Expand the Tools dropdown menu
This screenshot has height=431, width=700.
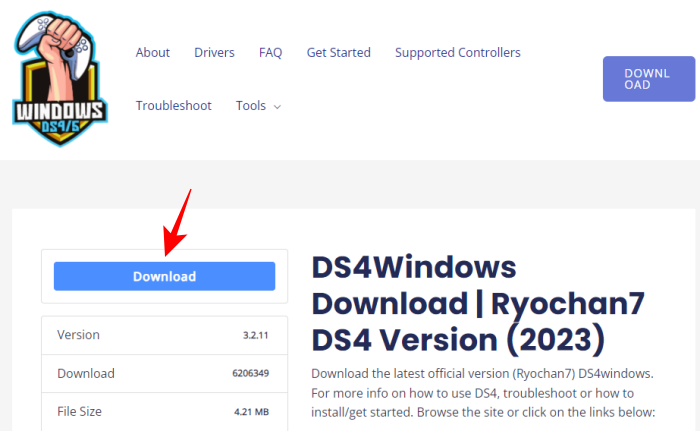tap(258, 106)
